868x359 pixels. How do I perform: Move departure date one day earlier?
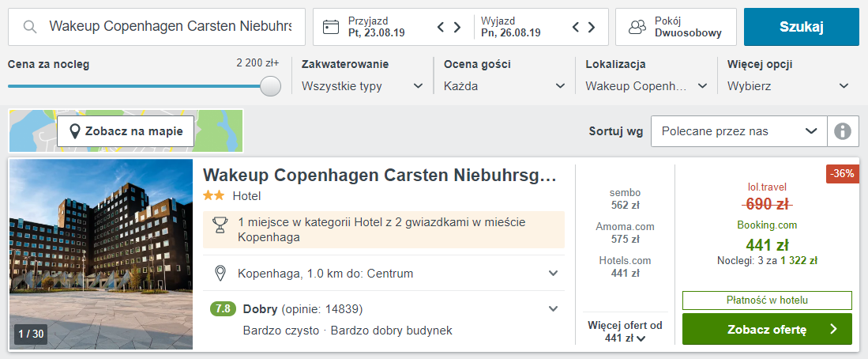[575, 27]
